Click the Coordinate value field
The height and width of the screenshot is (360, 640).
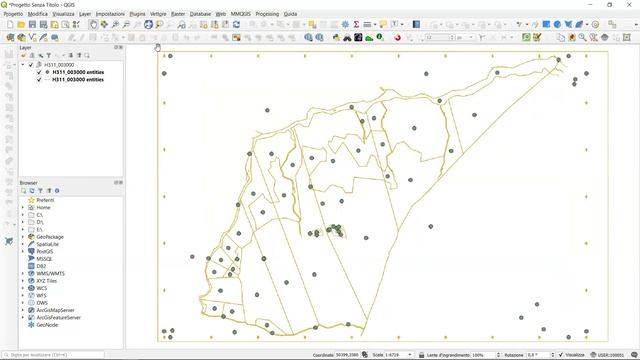[347, 355]
